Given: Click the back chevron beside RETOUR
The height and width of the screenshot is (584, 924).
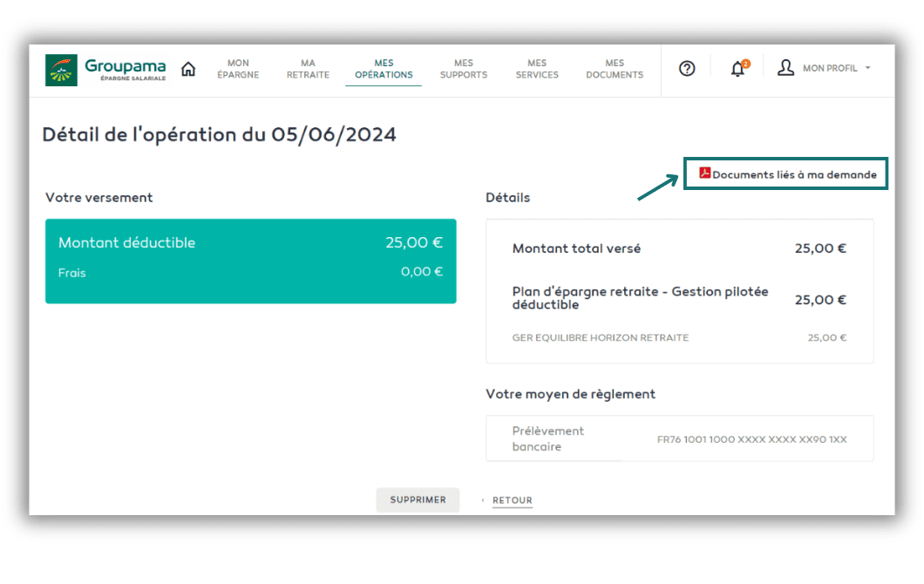Looking at the screenshot, I should [483, 500].
